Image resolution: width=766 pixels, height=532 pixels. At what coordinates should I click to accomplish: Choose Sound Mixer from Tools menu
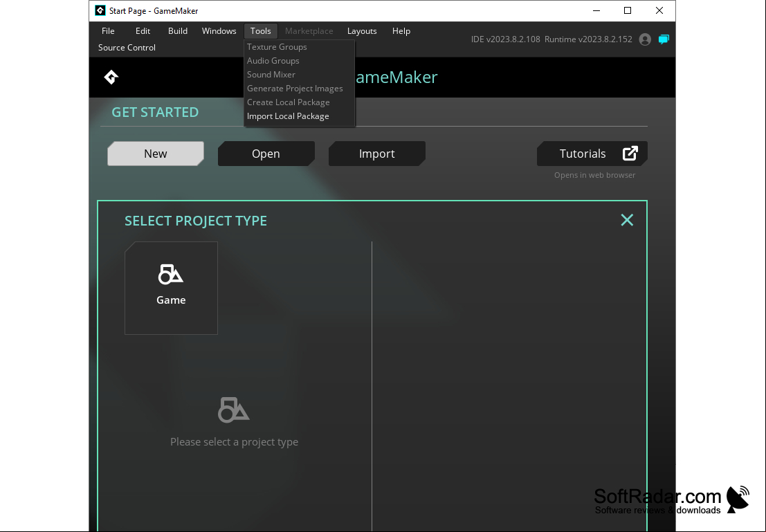(299, 74)
